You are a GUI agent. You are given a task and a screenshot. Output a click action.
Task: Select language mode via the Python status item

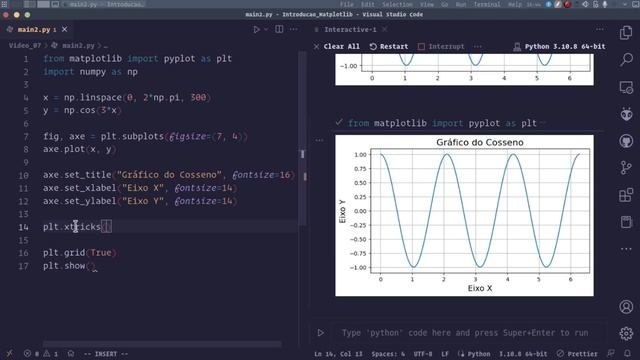478,354
